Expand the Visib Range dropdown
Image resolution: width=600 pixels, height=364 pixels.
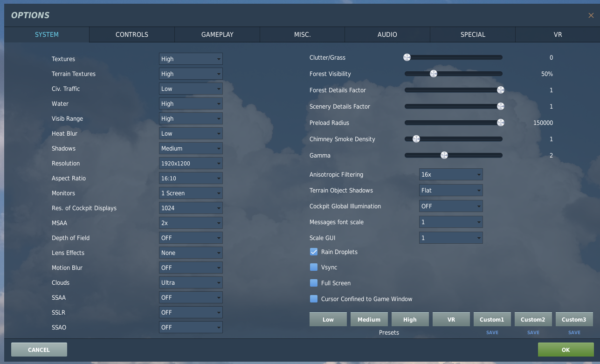(x=191, y=118)
